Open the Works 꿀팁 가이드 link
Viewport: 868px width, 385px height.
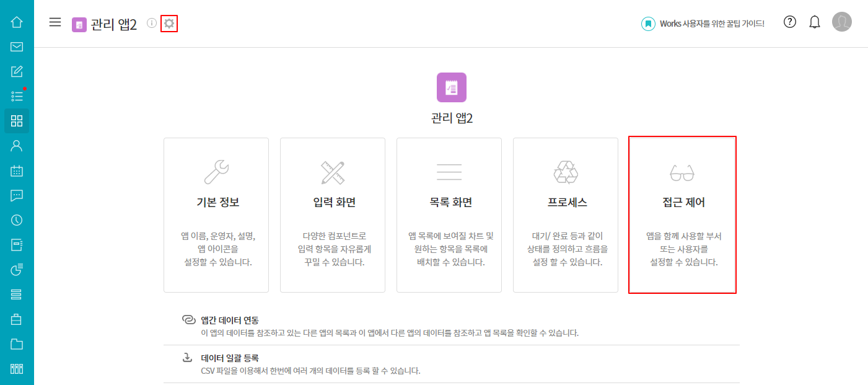(x=703, y=24)
